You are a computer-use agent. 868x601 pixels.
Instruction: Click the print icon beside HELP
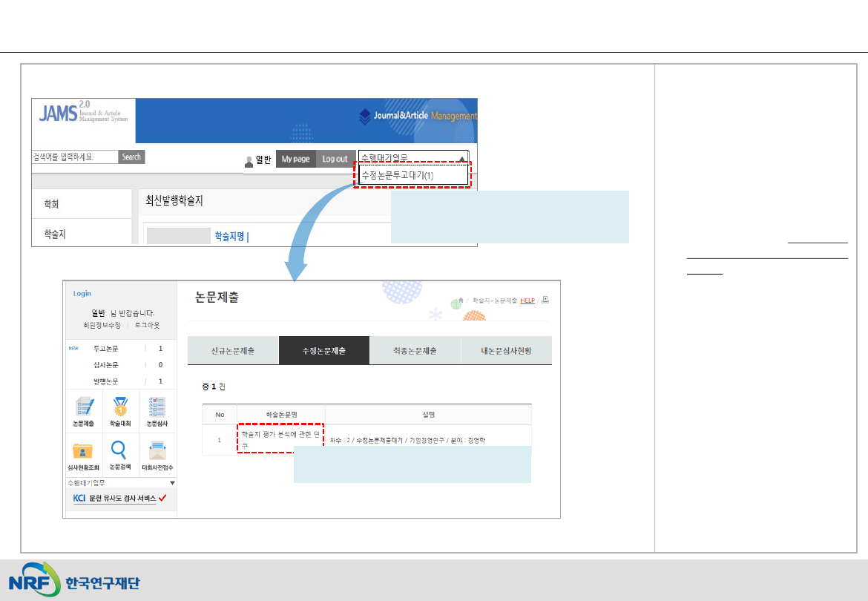(545, 300)
